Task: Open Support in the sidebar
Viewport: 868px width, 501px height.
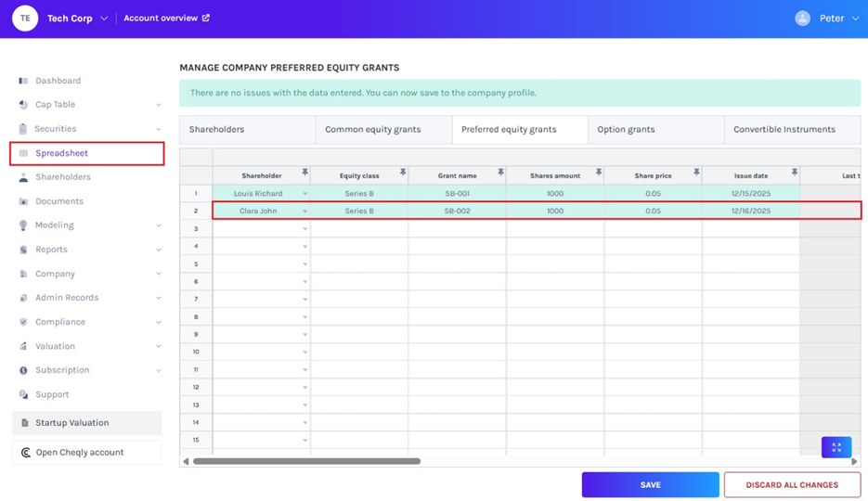Action: point(52,394)
